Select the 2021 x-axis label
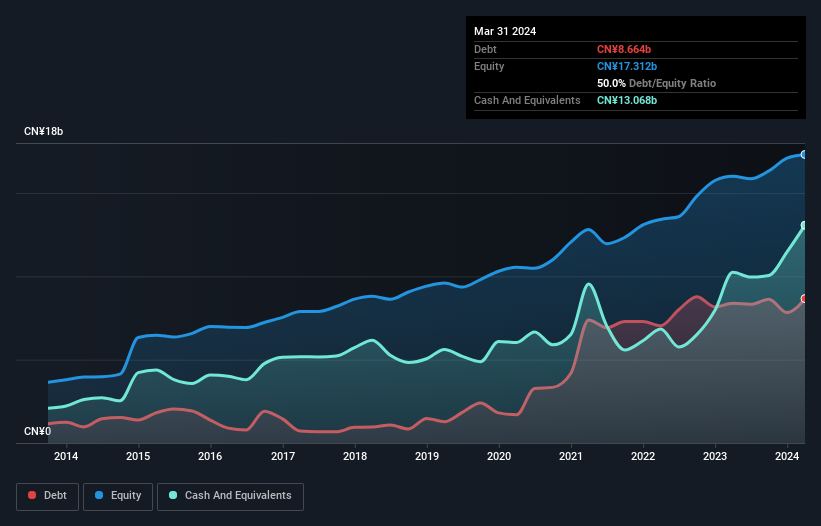The image size is (821, 526). click(x=571, y=456)
